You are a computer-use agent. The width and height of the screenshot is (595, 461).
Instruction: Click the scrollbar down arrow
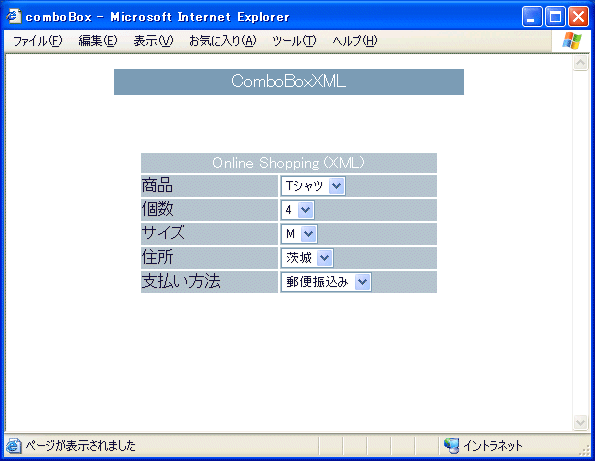(580, 423)
